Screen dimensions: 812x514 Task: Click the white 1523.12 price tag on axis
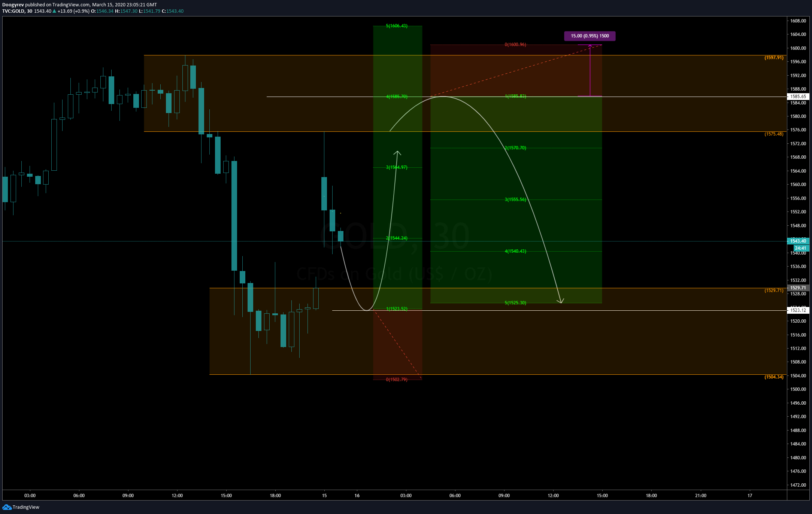798,310
